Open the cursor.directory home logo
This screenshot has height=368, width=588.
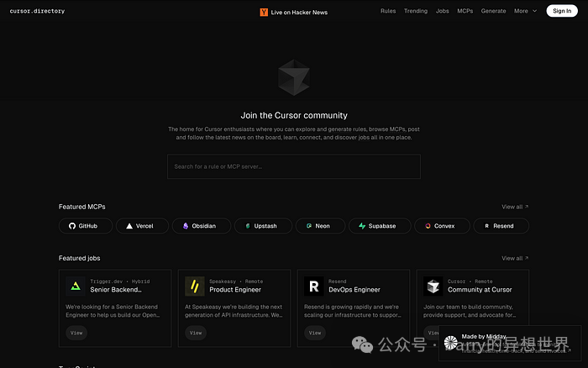37,11
